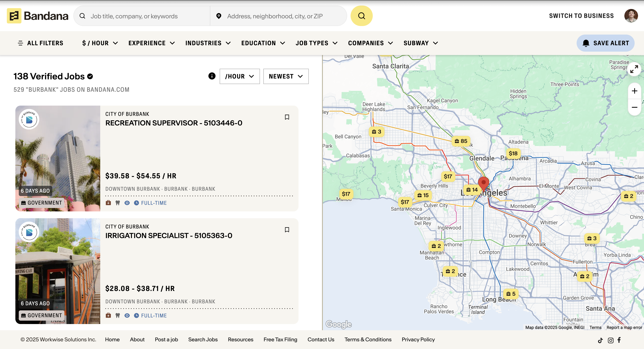
Task: Open Instagram link in footer
Action: [611, 340]
